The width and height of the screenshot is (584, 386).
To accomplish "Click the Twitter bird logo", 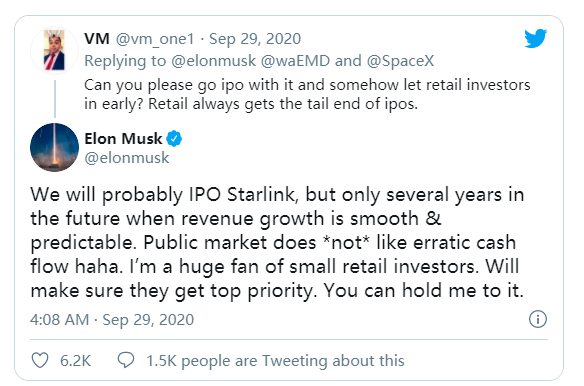I will [535, 38].
